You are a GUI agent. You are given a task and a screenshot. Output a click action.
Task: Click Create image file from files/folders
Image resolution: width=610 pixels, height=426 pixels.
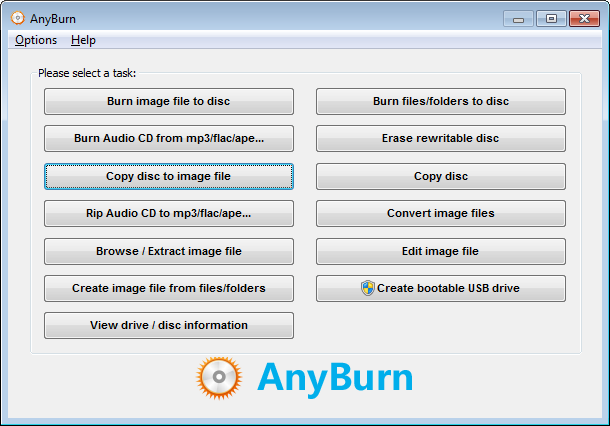(169, 289)
